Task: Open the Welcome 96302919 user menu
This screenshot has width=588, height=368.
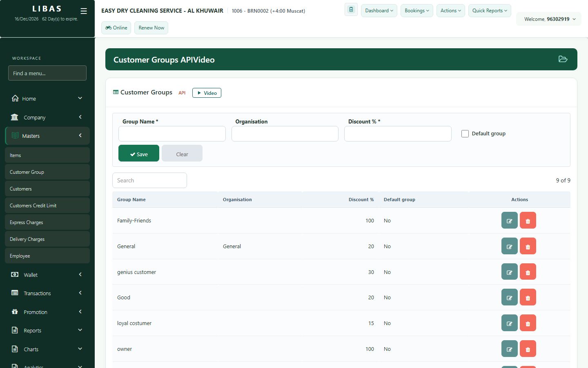Action: click(550, 19)
